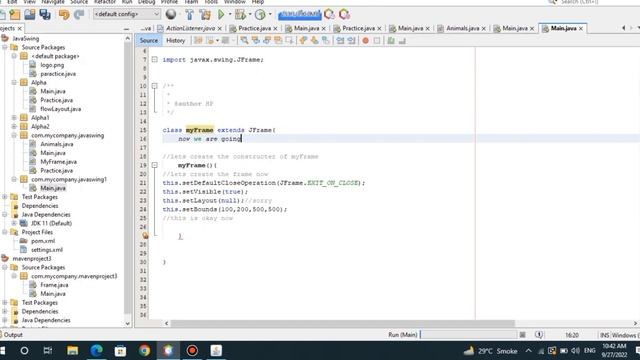
Task: Close the active Main.java tab
Action: (581, 29)
